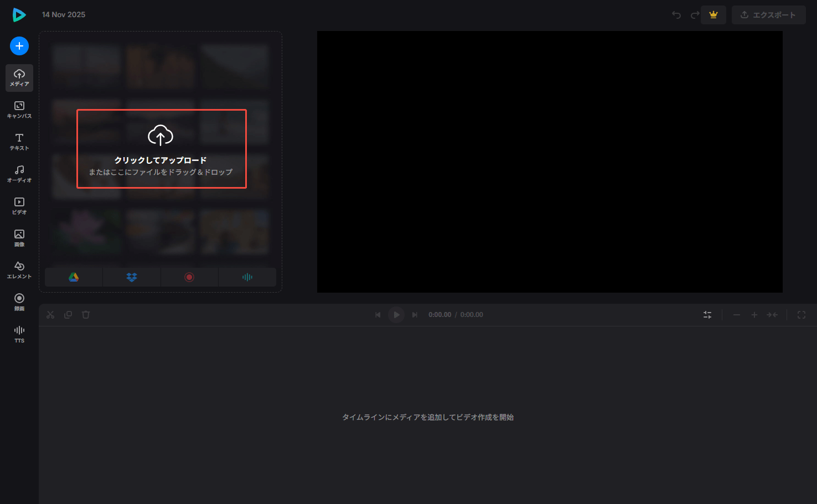Open the ビデオ panel
The height and width of the screenshot is (504, 817).
point(19,205)
